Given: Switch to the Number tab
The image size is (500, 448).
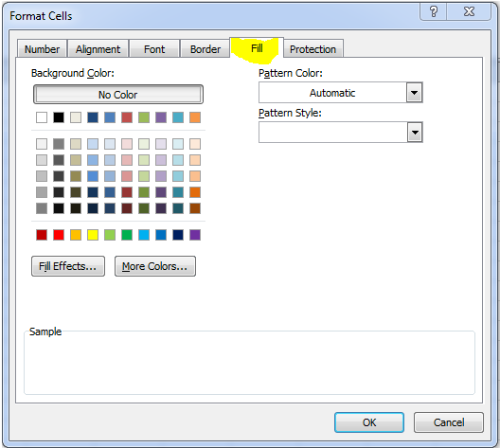Looking at the screenshot, I should (x=42, y=49).
